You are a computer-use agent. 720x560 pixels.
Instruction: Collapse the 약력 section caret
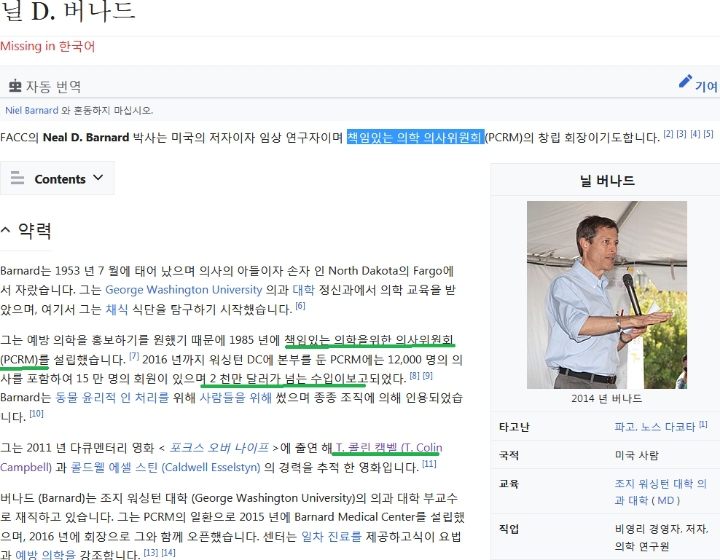[x=6, y=230]
